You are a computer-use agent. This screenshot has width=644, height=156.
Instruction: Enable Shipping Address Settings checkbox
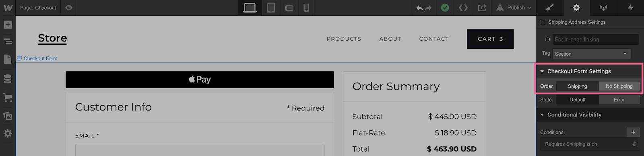(x=543, y=22)
